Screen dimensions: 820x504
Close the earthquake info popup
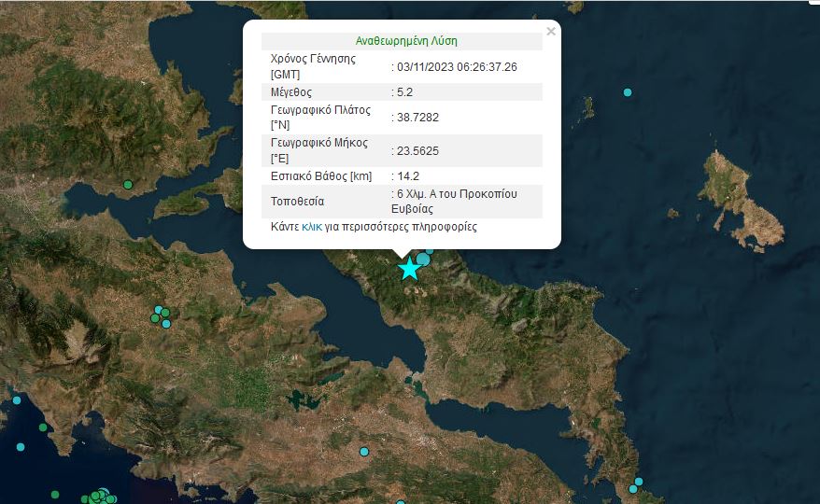point(550,32)
